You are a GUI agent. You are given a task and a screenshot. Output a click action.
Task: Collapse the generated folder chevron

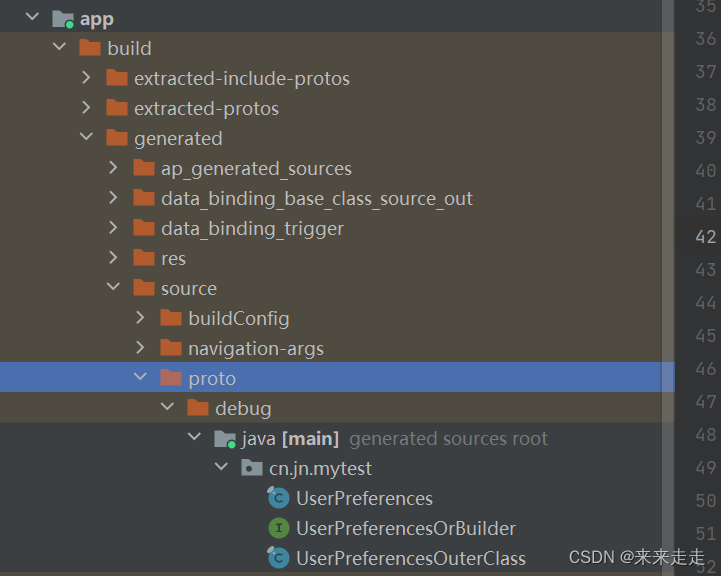pos(86,137)
